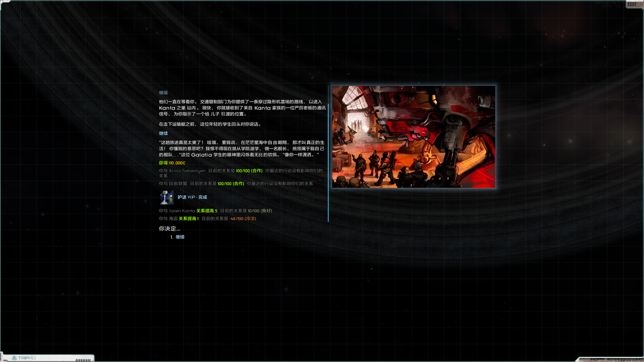The width and height of the screenshot is (644, 362).
Task: Click "100/100 (合作)" in the 自由联盟 line
Action: [231, 184]
